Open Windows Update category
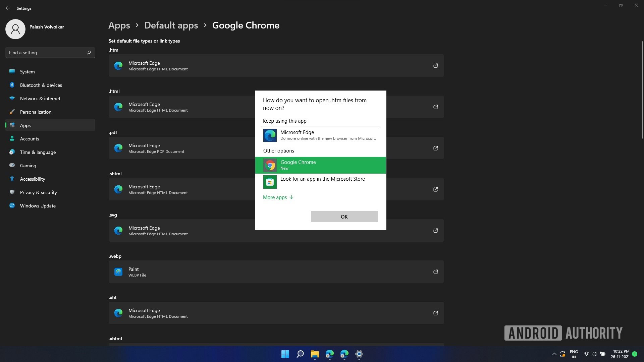Viewport: 644px width, 362px height. [50, 205]
